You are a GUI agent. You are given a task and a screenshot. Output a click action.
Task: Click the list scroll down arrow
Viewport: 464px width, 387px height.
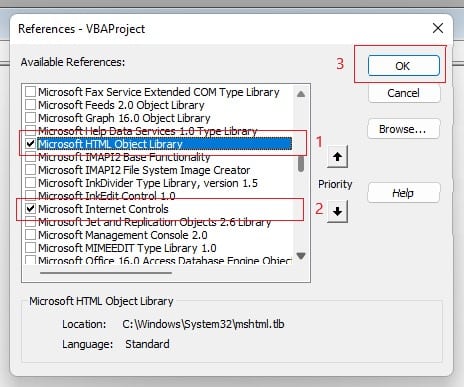point(301,256)
